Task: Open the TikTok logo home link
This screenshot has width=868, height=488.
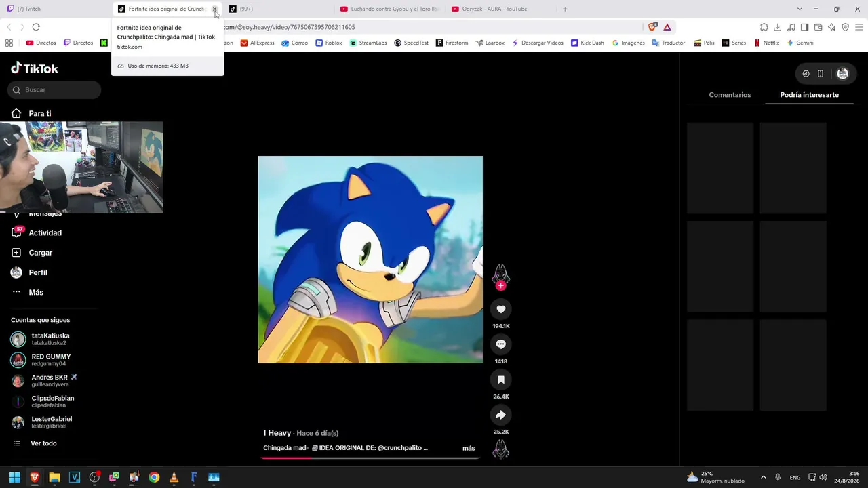Action: (35, 68)
